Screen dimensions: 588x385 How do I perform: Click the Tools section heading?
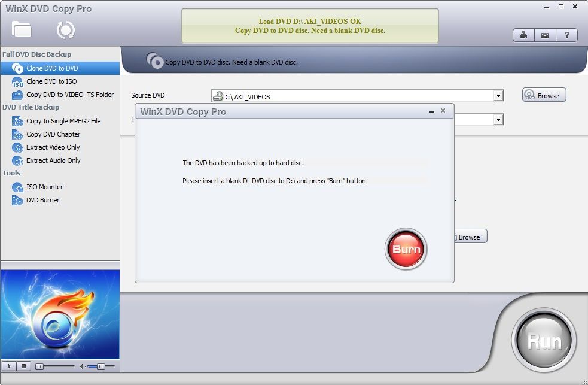[x=11, y=173]
